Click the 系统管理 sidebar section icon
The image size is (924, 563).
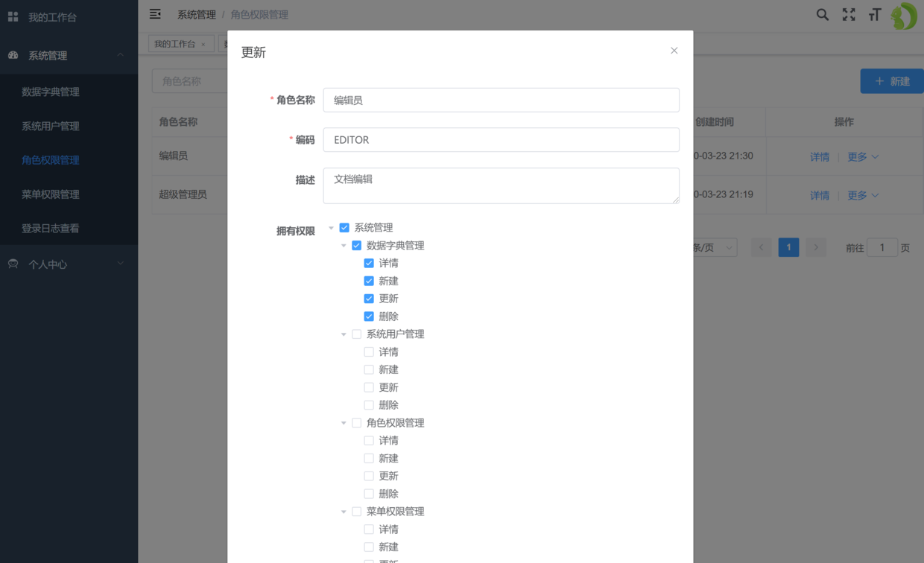pos(13,55)
